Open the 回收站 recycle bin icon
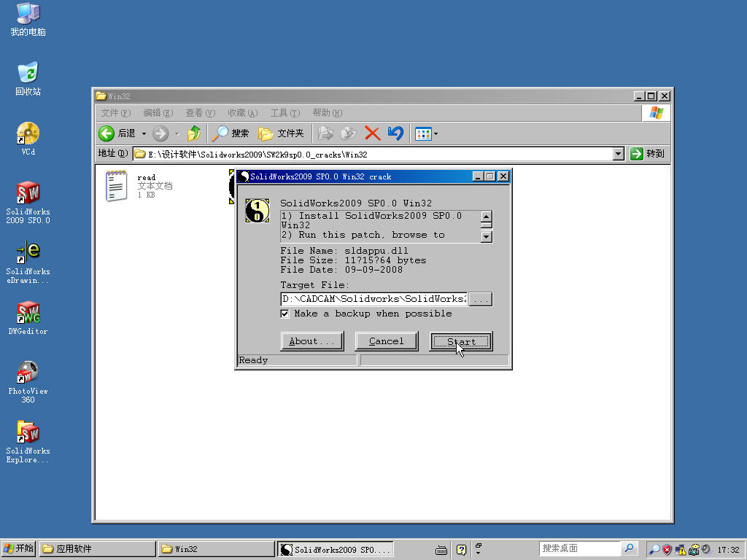This screenshot has height=560, width=747. click(x=28, y=79)
